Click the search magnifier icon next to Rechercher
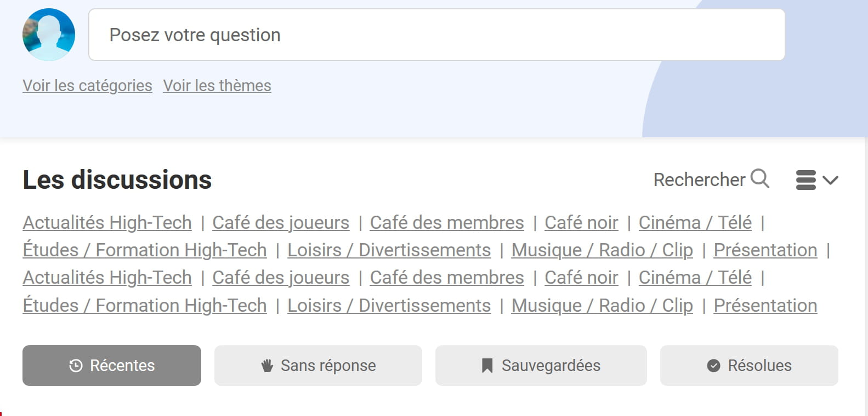 pos(760,179)
